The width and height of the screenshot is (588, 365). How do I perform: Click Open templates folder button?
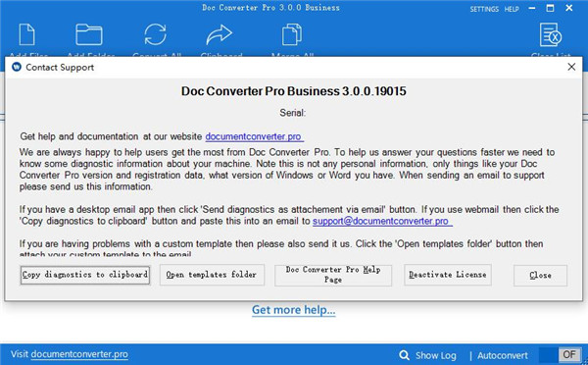212,275
